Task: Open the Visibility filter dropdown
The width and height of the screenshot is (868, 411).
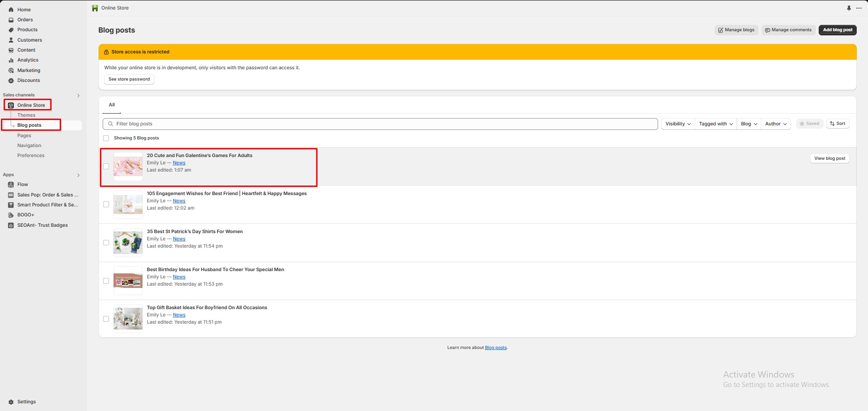Action: pos(678,124)
